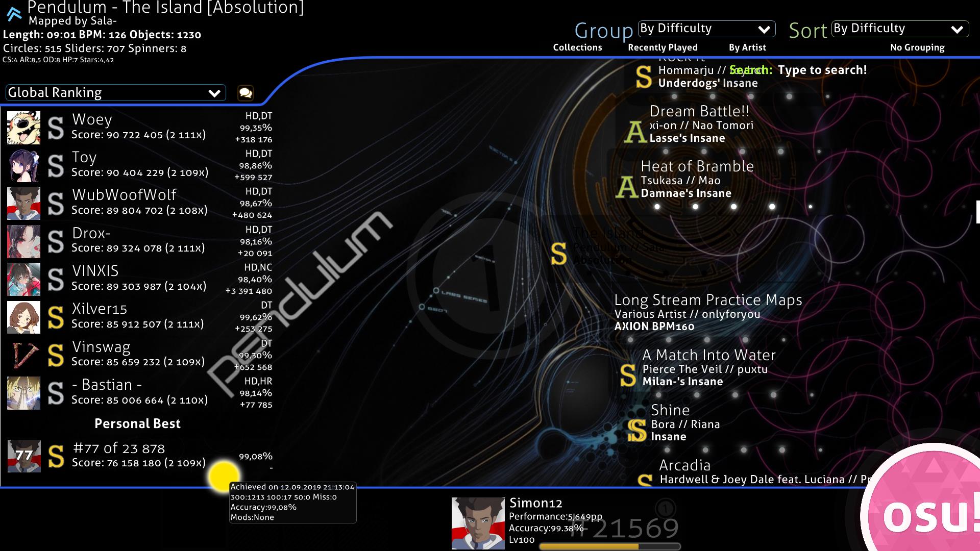Select the Recently Played tab

(663, 47)
